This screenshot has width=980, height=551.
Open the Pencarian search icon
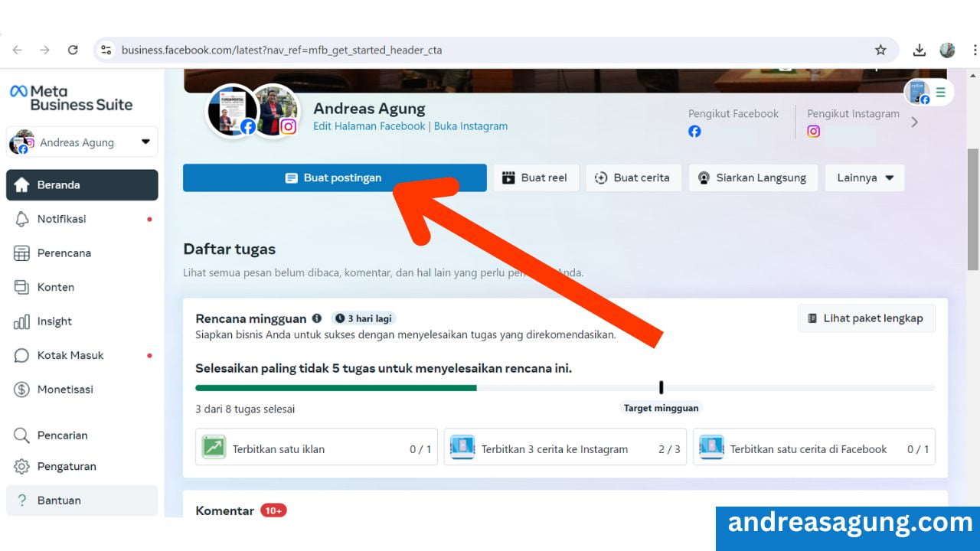point(21,435)
